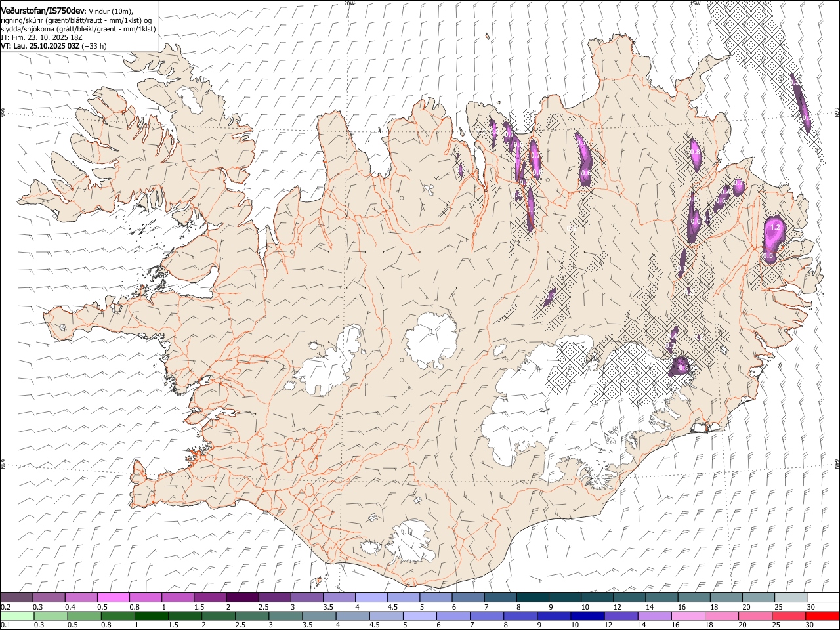Choose the 2.5–3 lower legend swatch

251,616
